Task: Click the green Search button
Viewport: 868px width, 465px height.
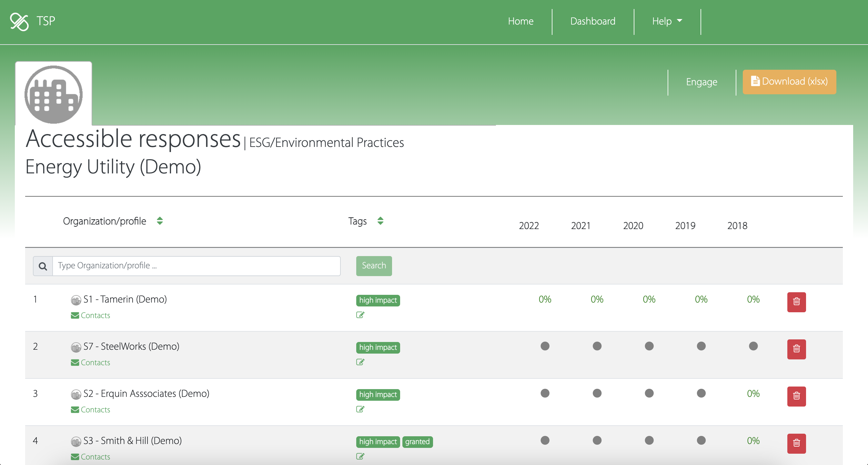Action: click(374, 266)
